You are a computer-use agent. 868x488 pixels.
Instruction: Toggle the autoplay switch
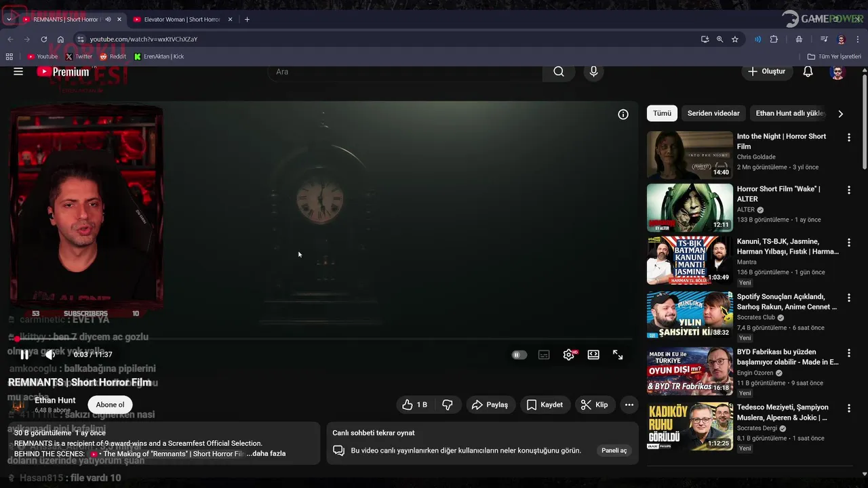click(x=519, y=354)
